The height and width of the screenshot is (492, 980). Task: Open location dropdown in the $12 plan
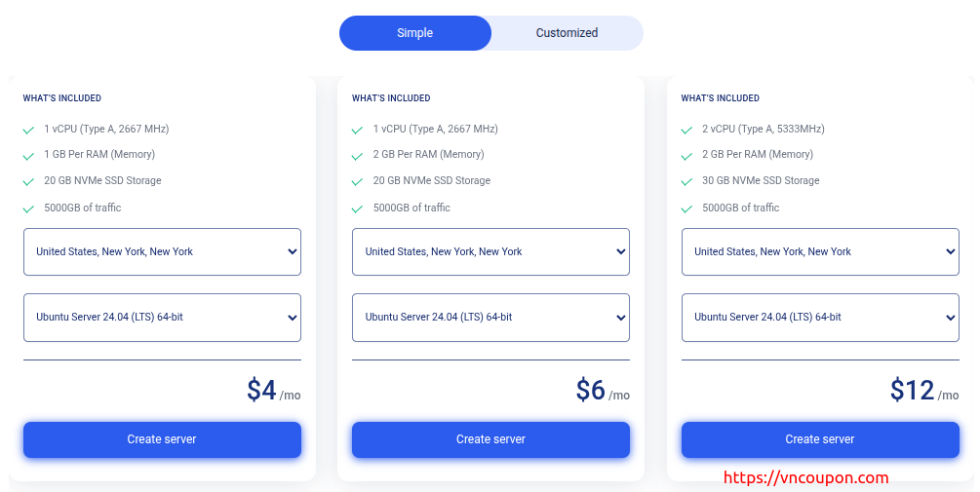tap(820, 251)
